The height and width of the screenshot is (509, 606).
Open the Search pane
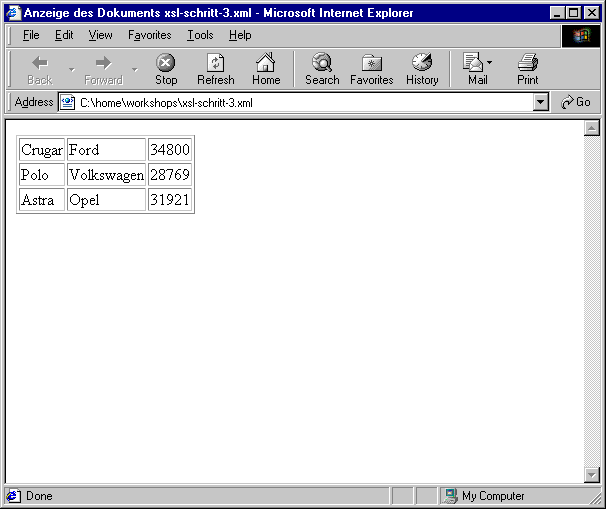click(322, 69)
